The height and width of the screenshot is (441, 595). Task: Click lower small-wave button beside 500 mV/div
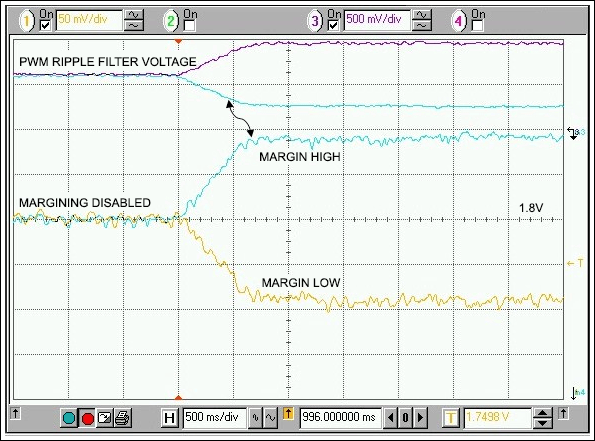click(422, 25)
